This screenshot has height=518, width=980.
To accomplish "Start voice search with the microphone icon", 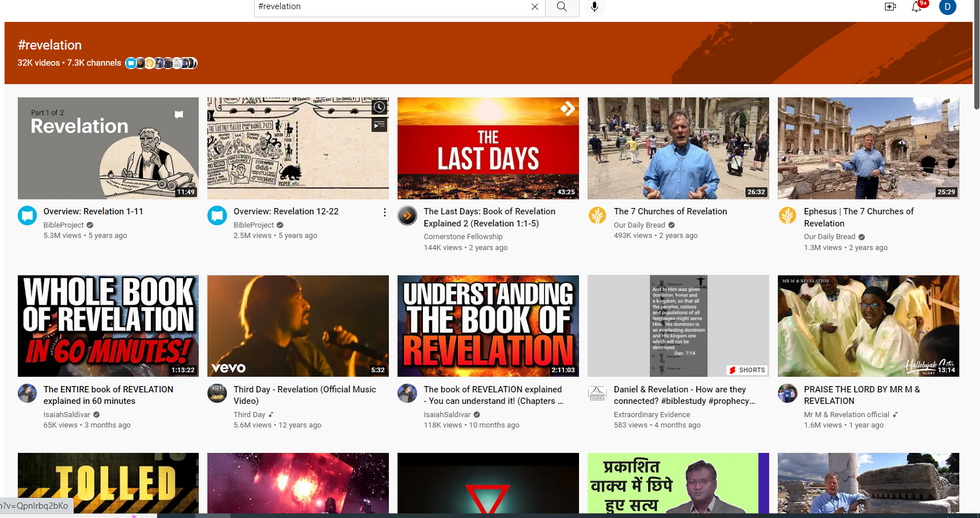I will 594,7.
